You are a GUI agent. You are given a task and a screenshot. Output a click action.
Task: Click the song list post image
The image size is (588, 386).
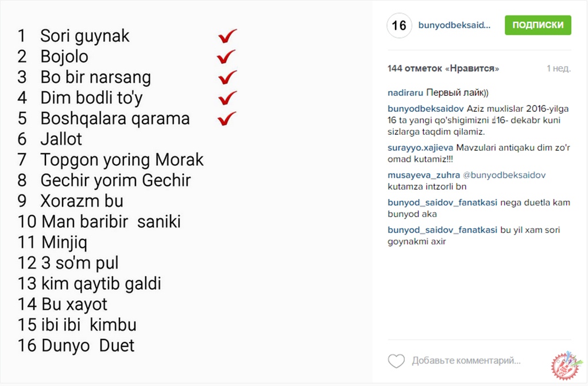186,193
